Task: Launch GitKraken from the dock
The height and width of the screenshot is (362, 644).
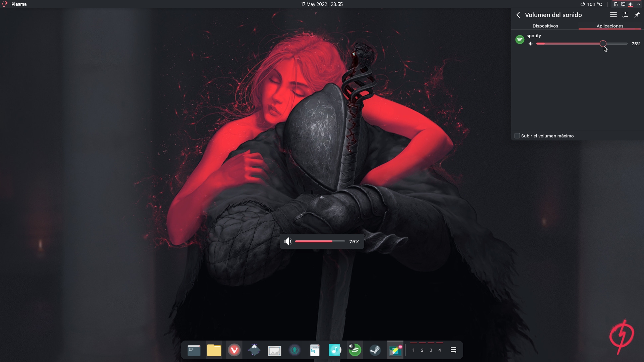Action: click(294, 350)
